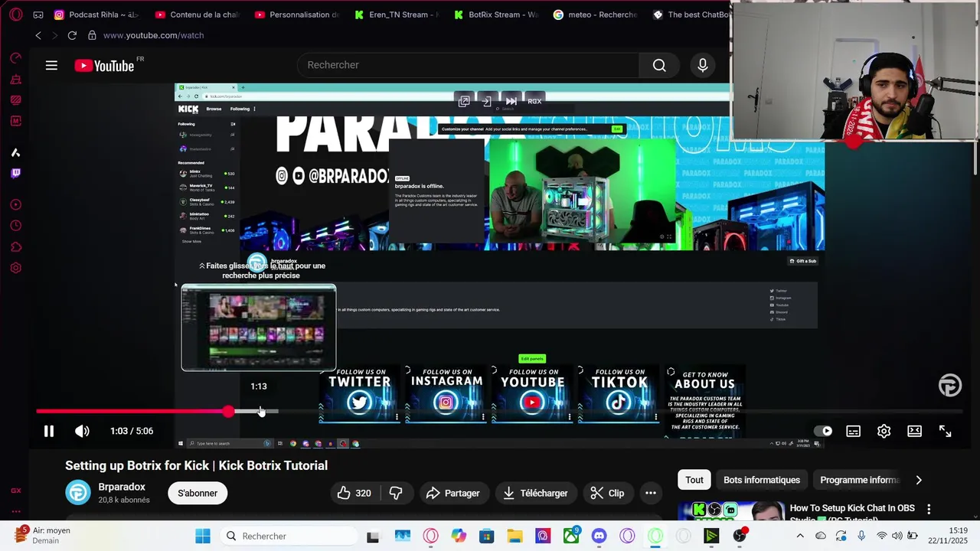This screenshot has height=551, width=980.
Task: Mute the video volume
Action: pyautogui.click(x=82, y=431)
